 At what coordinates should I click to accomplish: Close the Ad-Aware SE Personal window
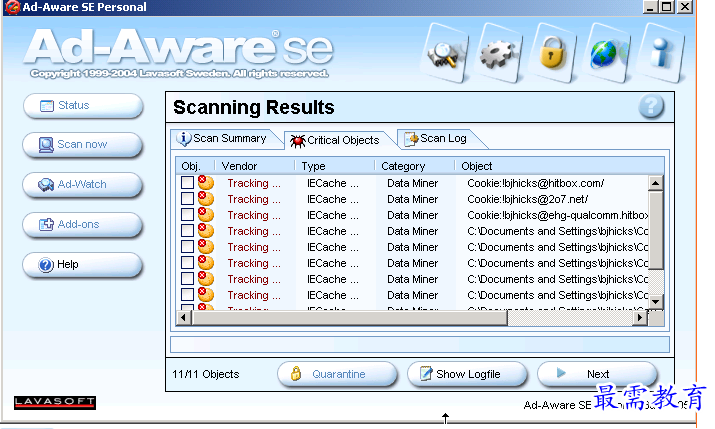(684, 7)
